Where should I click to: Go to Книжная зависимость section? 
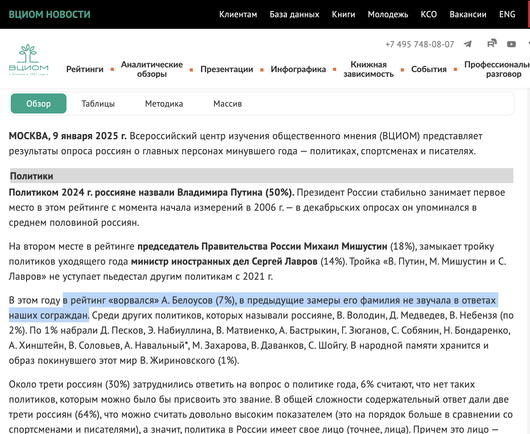tap(368, 69)
